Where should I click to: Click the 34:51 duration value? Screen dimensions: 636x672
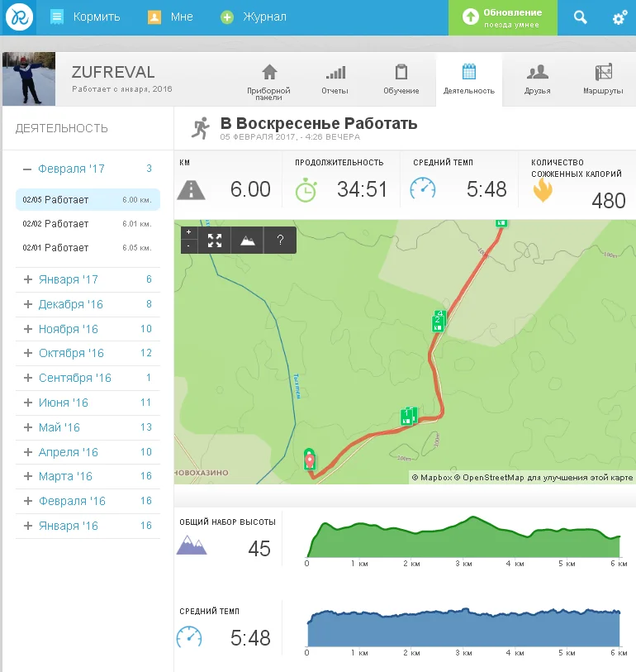click(x=362, y=189)
